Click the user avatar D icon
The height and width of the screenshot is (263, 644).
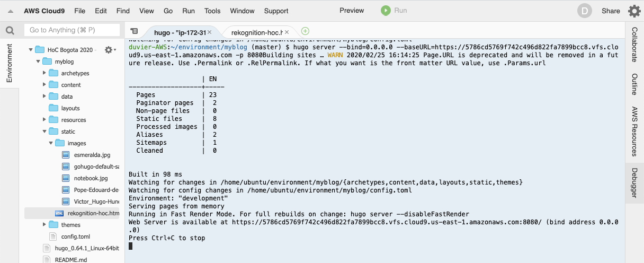[585, 11]
